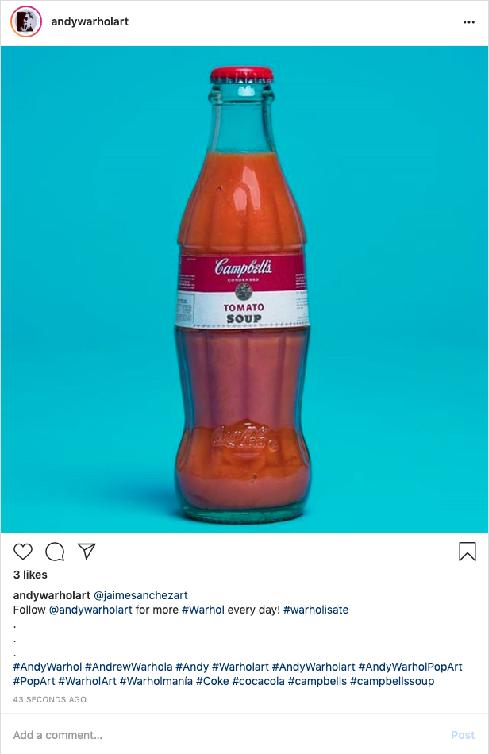Share post with paper plane icon
This screenshot has height=754, width=489.
pyautogui.click(x=87, y=551)
